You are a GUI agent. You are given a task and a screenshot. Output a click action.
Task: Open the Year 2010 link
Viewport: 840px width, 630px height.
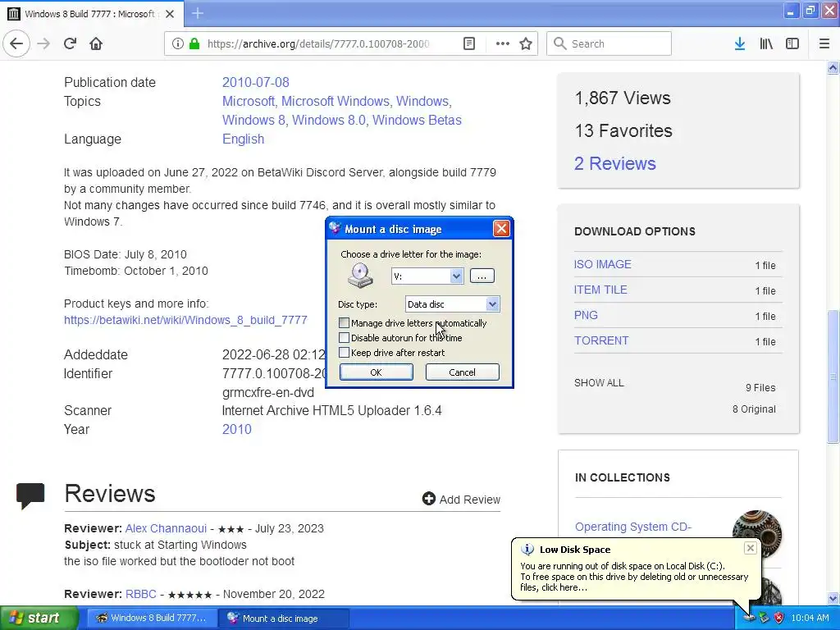(237, 429)
